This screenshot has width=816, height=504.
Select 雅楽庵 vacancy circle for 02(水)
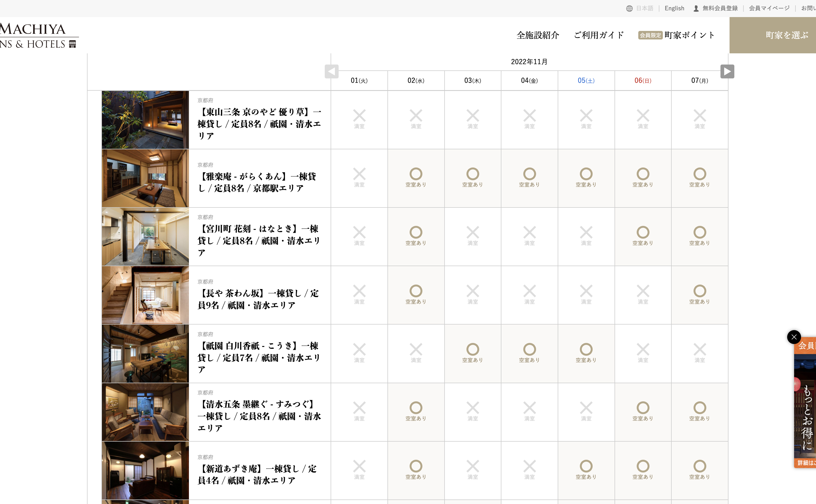click(x=416, y=174)
